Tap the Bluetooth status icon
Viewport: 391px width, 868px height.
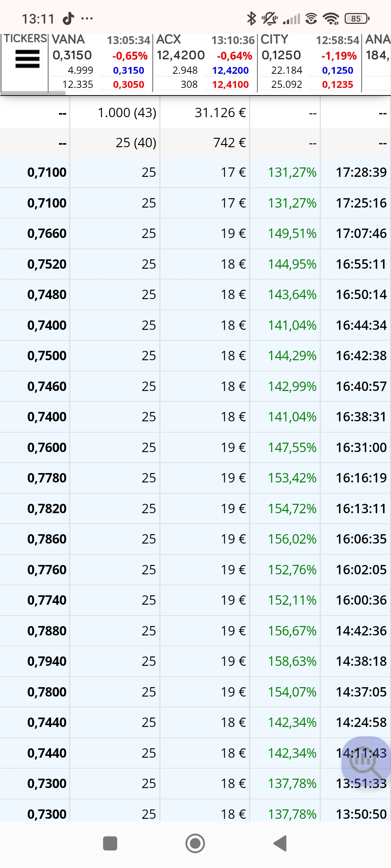click(x=251, y=18)
